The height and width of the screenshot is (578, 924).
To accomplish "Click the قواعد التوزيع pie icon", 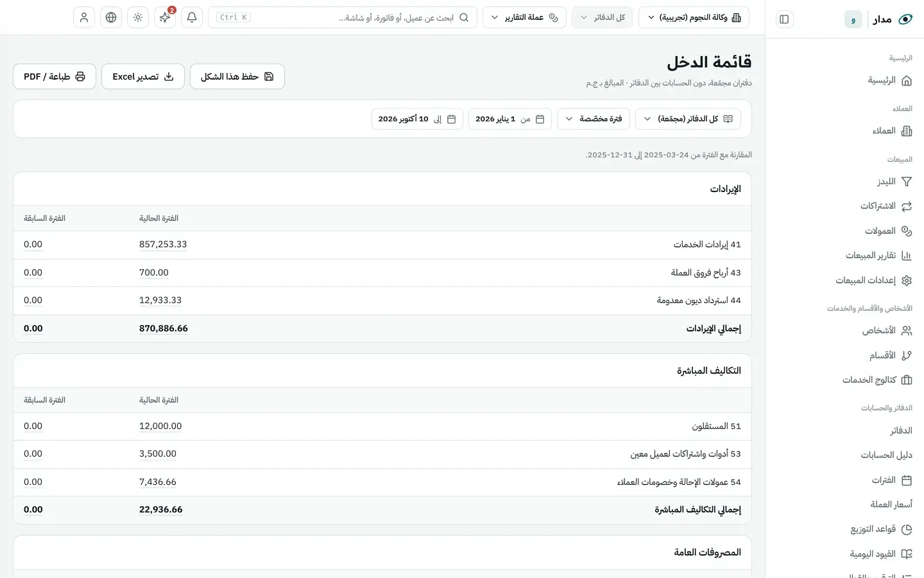I will click(x=907, y=530).
